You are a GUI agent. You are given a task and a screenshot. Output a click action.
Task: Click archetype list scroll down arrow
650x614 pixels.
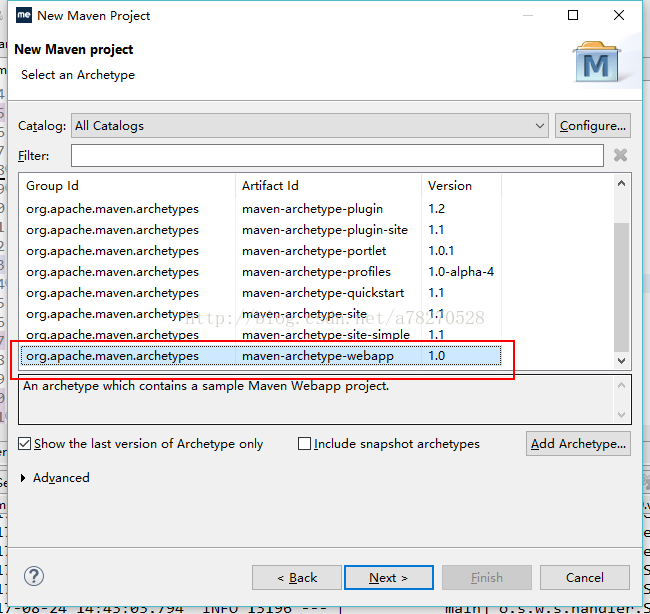pos(621,361)
